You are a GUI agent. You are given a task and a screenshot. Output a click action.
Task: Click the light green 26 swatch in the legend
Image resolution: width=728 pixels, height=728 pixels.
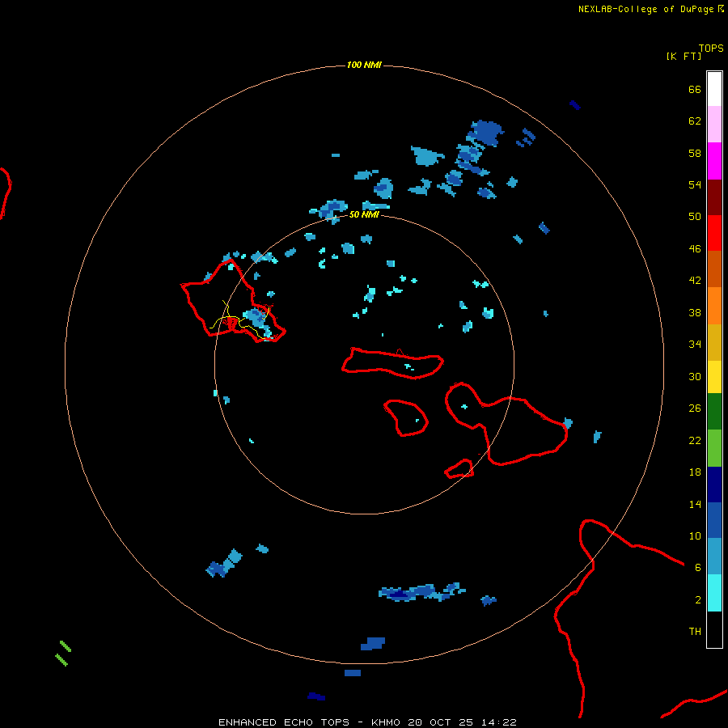(x=714, y=448)
